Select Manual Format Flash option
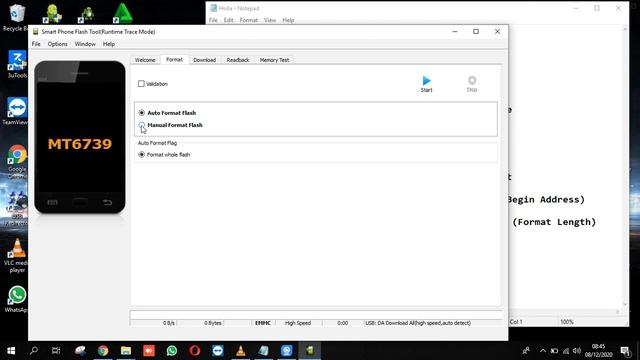This screenshot has height=360, width=640. tap(142, 125)
